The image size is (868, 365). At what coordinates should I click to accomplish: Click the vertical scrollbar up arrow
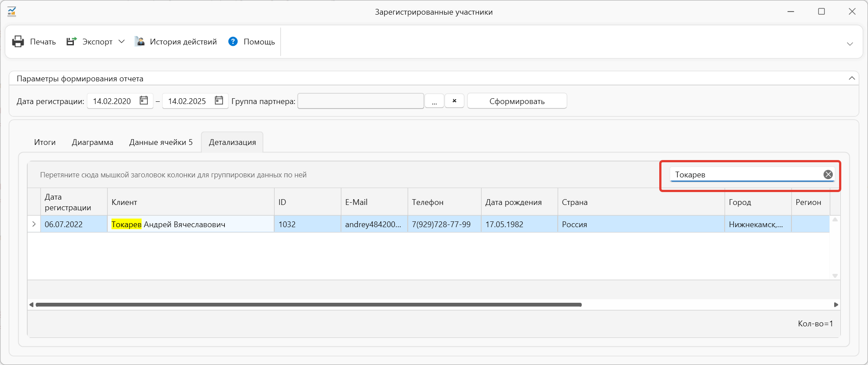pyautogui.click(x=835, y=220)
